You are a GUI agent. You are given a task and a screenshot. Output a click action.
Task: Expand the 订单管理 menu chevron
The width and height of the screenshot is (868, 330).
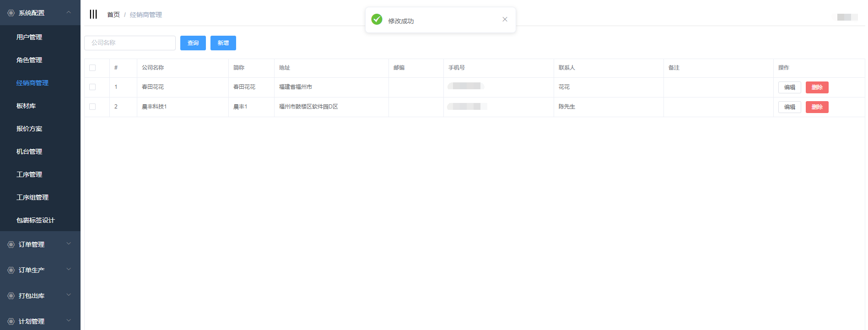click(69, 244)
